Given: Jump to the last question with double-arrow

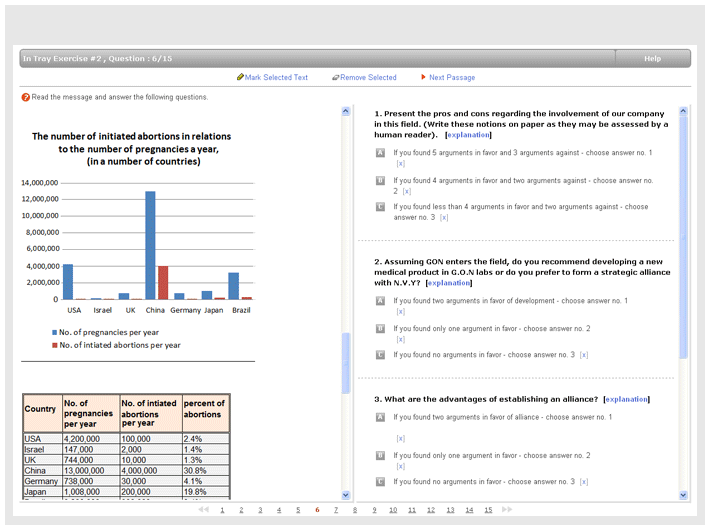Looking at the screenshot, I should (x=506, y=510).
